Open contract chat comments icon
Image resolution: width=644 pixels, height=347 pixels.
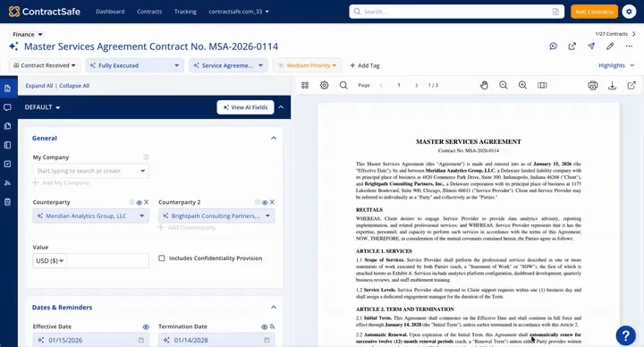click(x=554, y=47)
